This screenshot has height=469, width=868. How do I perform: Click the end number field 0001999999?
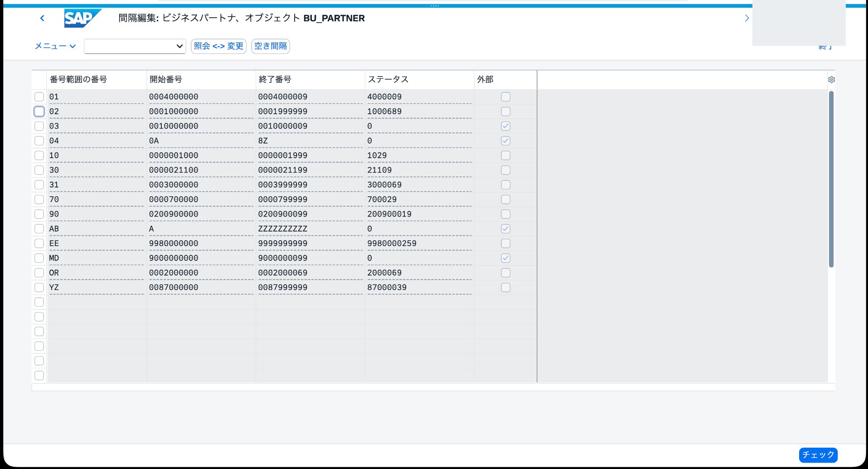click(x=310, y=111)
